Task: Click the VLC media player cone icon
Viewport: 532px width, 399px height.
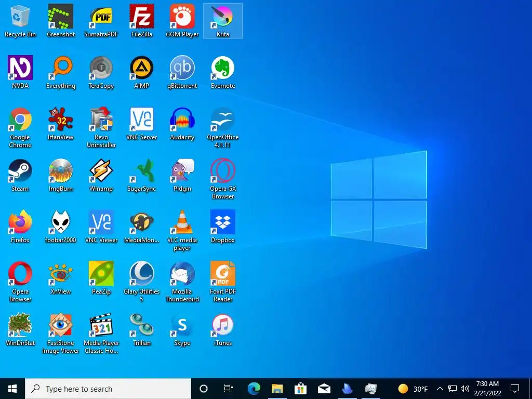Action: click(x=182, y=231)
